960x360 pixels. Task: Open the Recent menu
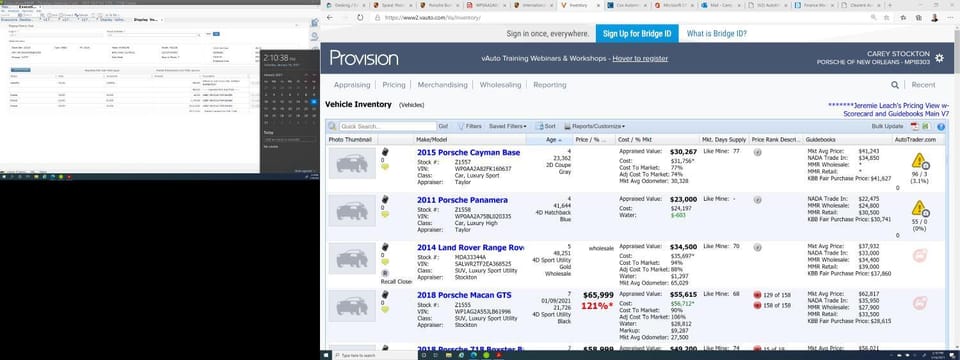923,85
